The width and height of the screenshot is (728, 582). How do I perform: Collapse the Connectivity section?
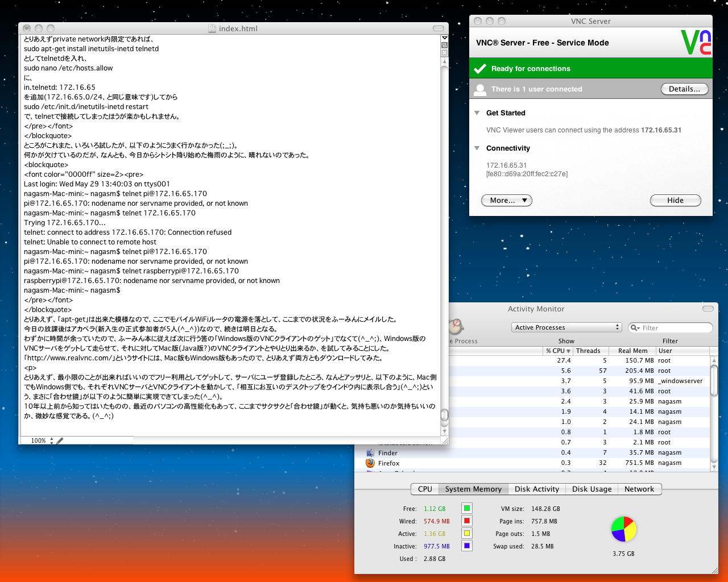click(477, 148)
